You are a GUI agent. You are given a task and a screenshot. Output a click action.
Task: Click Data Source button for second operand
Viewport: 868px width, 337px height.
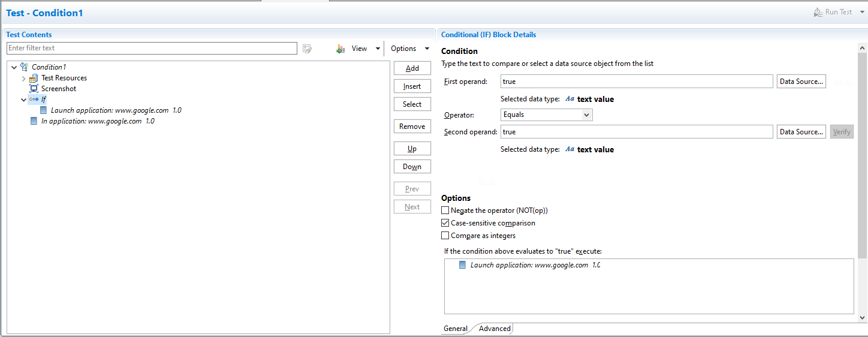pos(801,132)
